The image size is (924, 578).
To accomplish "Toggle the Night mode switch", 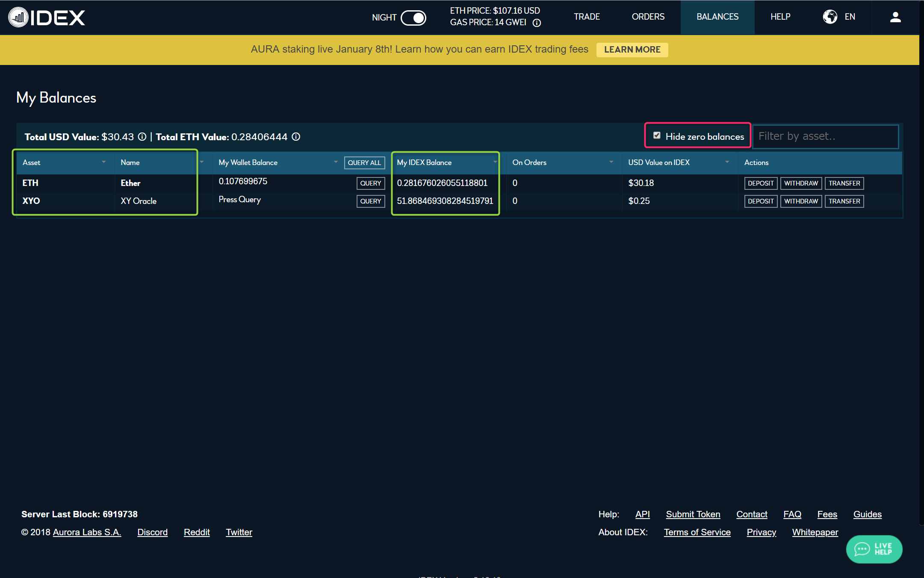I will (413, 18).
